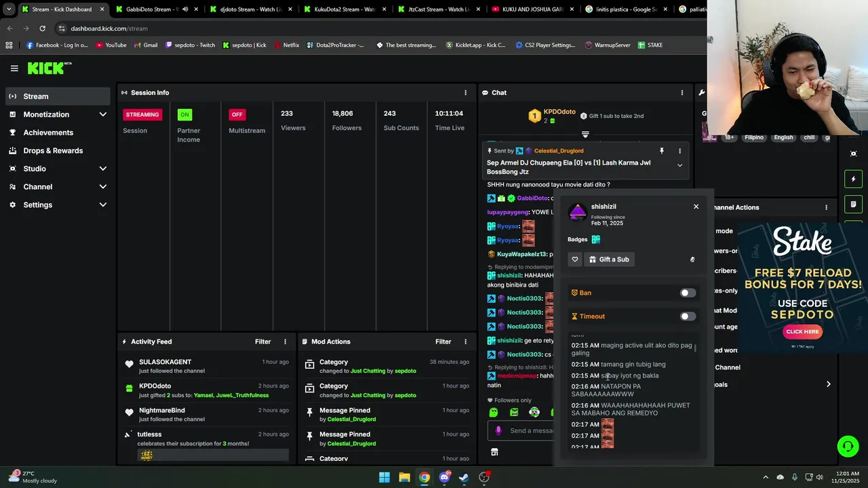Click GabbiDoto username in chat
Image resolution: width=868 pixels, height=488 pixels.
click(532, 198)
